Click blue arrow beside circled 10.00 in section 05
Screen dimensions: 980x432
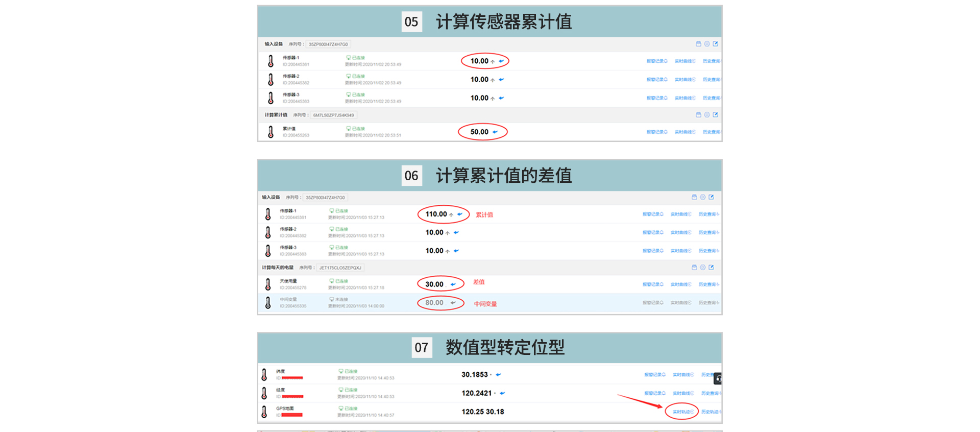point(501,61)
